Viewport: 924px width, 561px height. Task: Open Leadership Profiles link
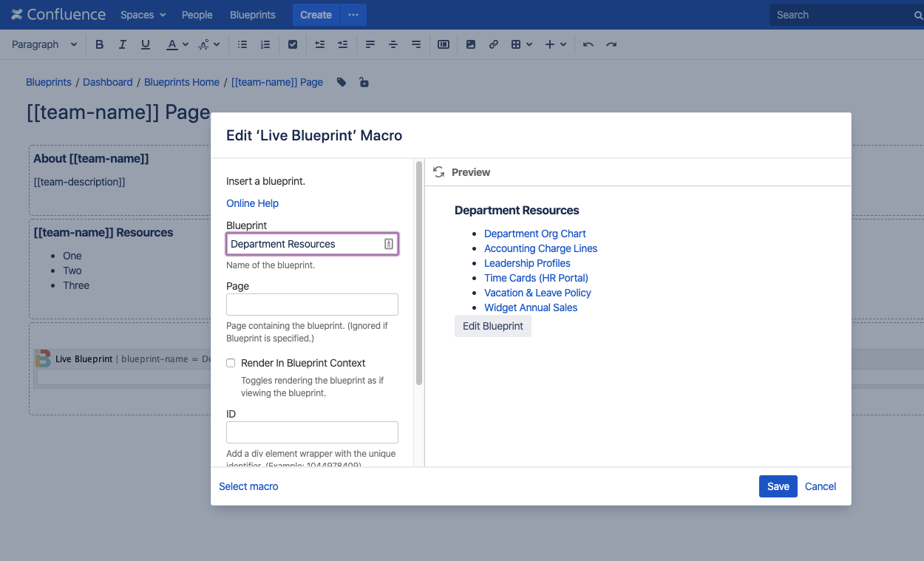pyautogui.click(x=528, y=263)
